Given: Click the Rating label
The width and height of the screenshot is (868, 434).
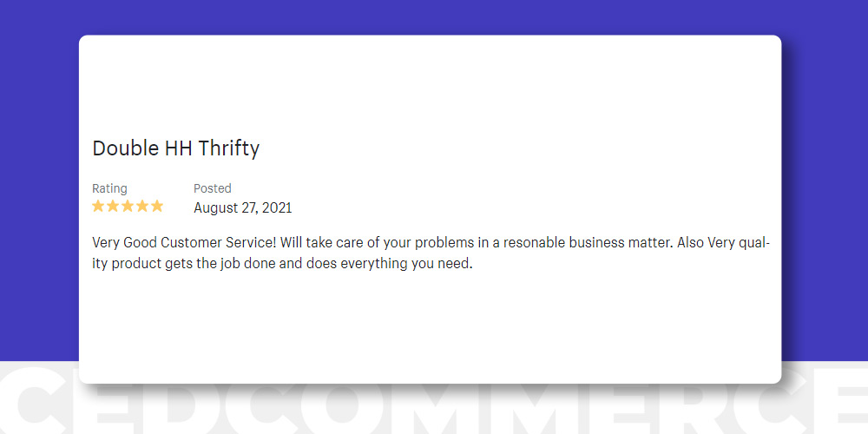Looking at the screenshot, I should click(x=109, y=188).
